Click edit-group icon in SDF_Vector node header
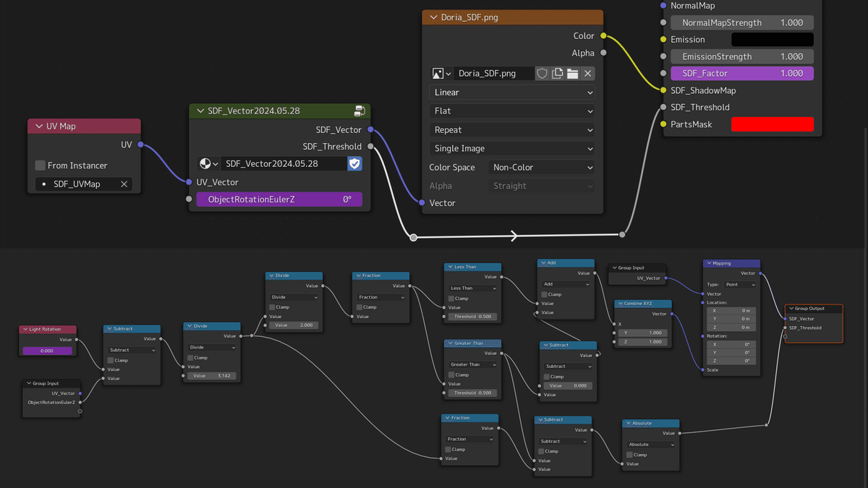 pos(359,111)
